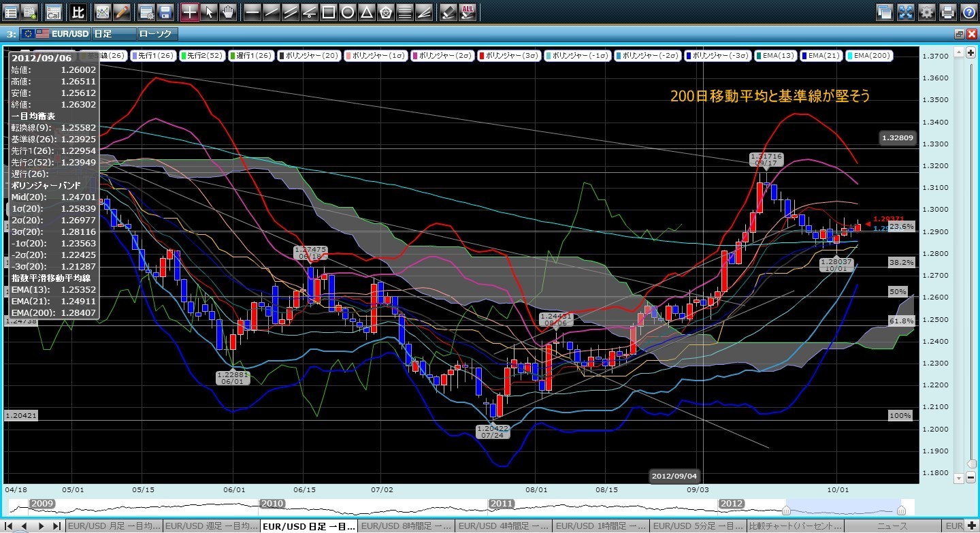This screenshot has height=533, width=980.
Task: Click the erase all drawings icon
Action: click(467, 12)
